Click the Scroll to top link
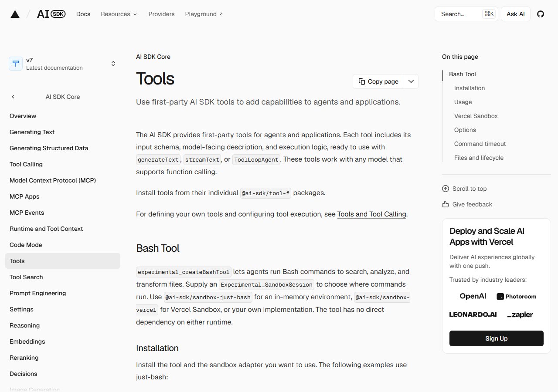 pos(464,189)
